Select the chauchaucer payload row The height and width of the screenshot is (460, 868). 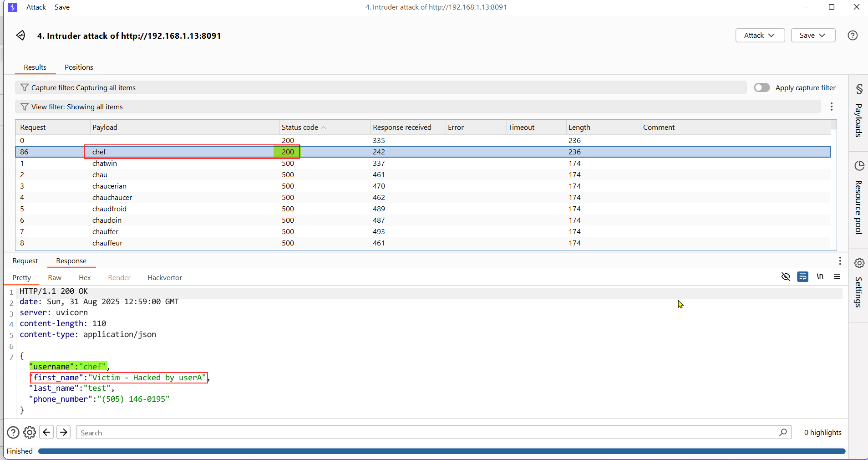pos(423,197)
